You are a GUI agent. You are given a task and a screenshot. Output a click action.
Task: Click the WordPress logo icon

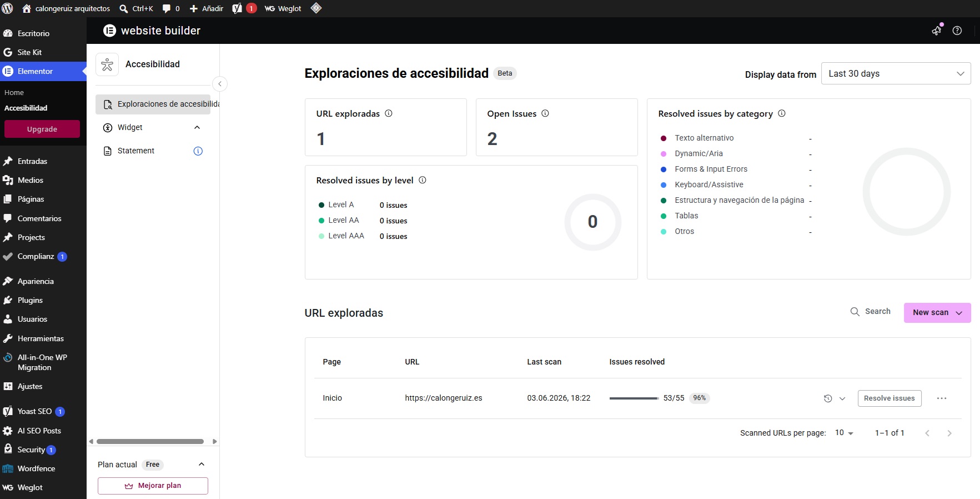(x=8, y=8)
